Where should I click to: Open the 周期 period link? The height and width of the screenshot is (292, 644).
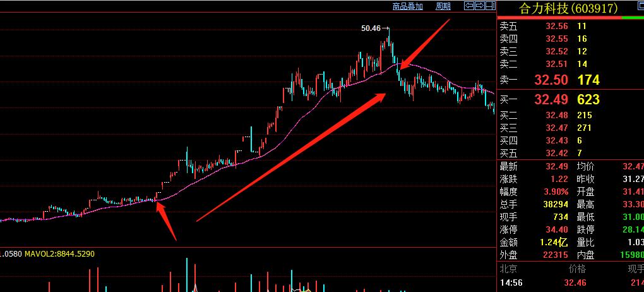tap(443, 6)
